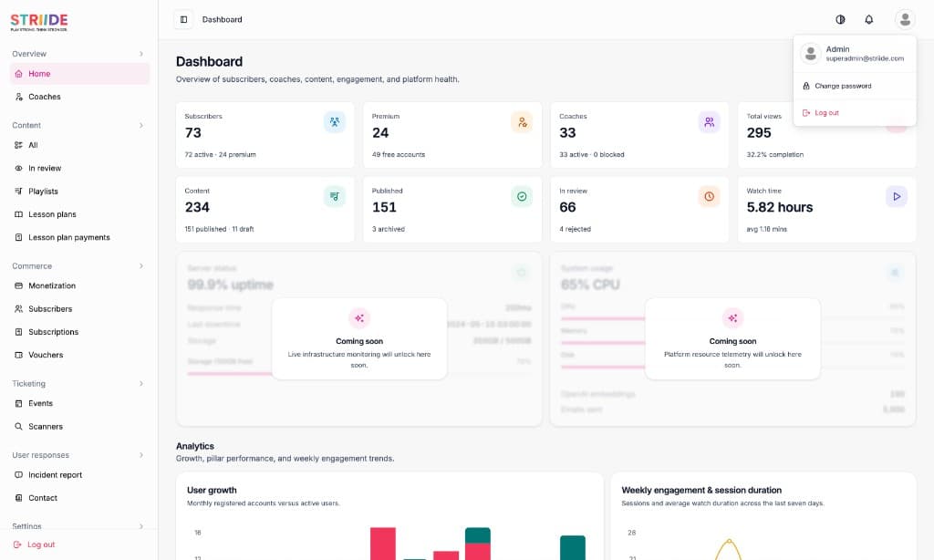Click the Subscribers card people icon
The image size is (934, 560).
[335, 122]
